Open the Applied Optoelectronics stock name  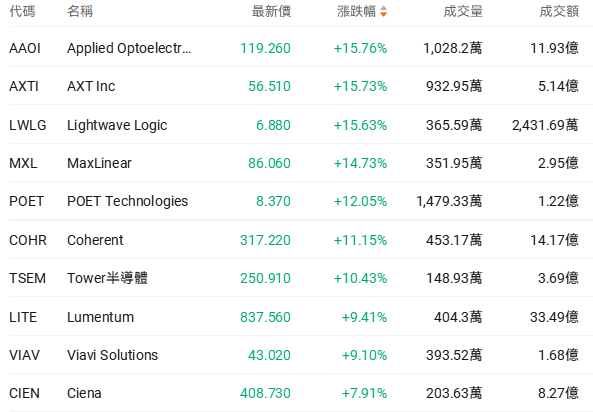pyautogui.click(x=129, y=48)
